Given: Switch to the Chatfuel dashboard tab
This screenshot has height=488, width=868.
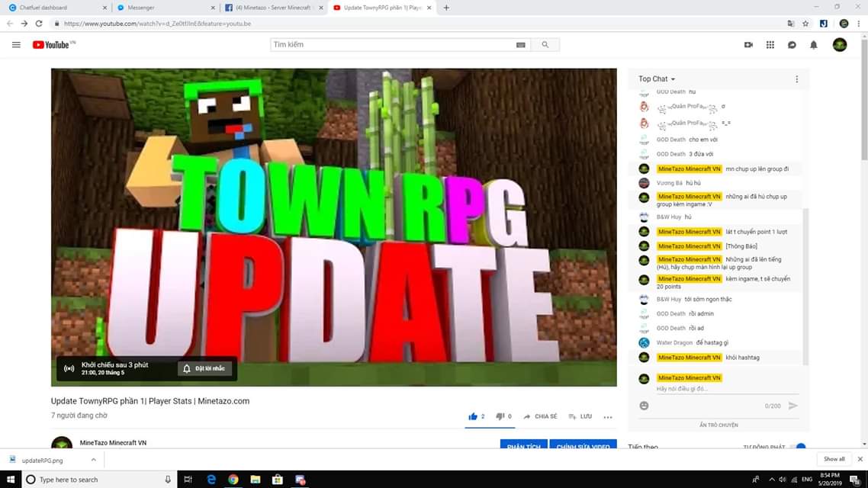Looking at the screenshot, I should tap(57, 8).
